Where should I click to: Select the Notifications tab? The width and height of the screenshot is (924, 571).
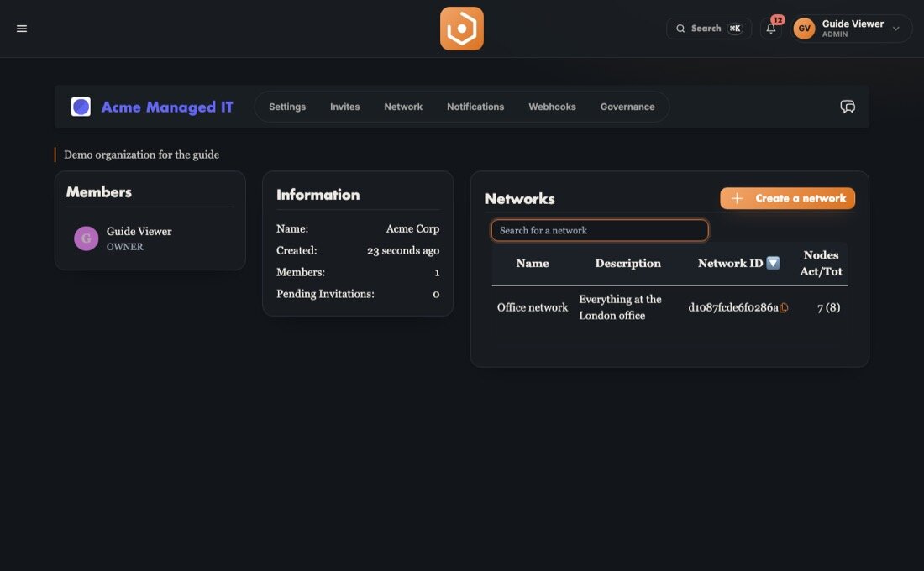tap(475, 107)
